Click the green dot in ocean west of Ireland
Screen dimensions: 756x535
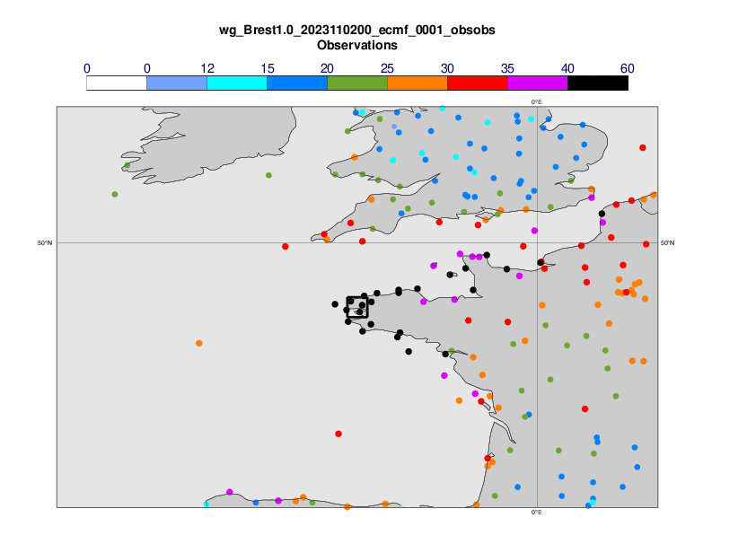115,194
